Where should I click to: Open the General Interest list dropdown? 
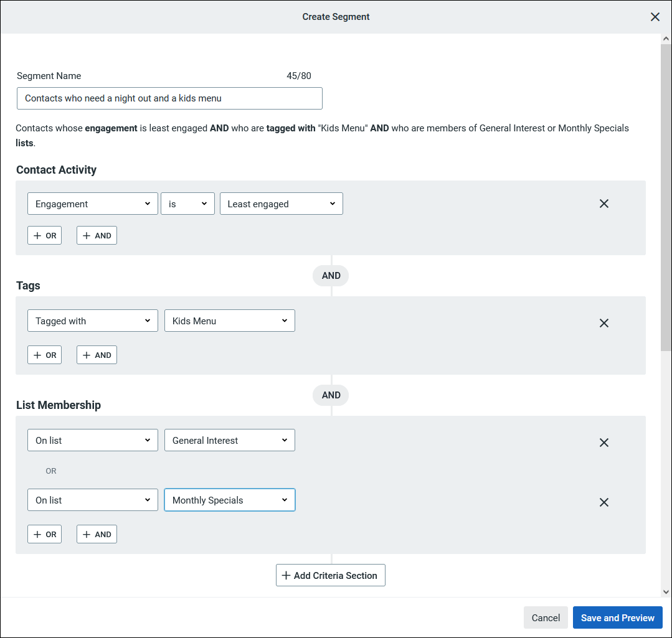[x=230, y=440]
